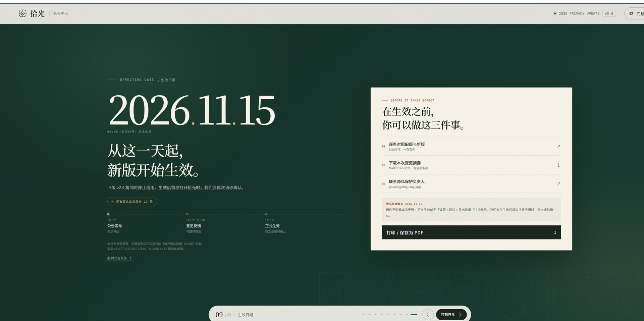644x321 pixels.
Task: Click download arrow beside 下载本次变更摘要
Action: tap(558, 165)
